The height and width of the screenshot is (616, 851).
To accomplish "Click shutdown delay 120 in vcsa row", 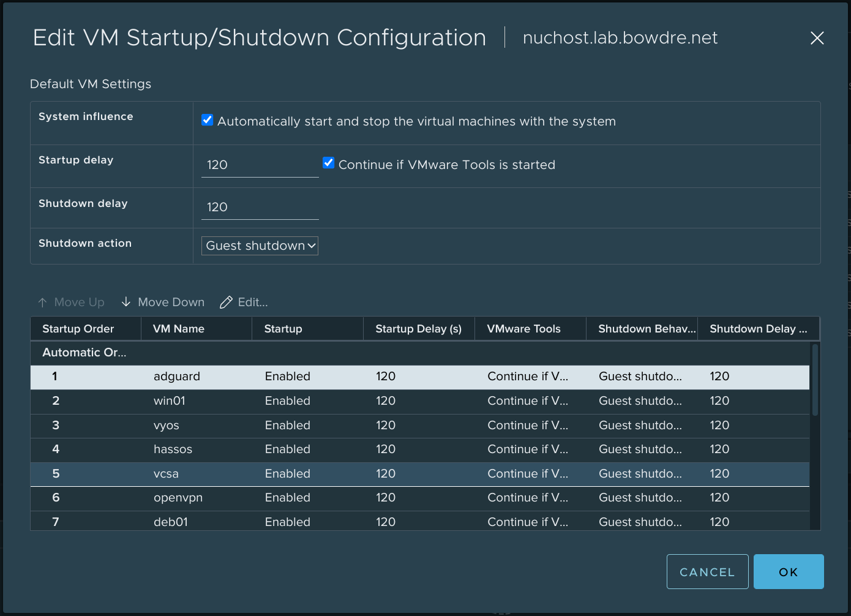I will click(x=719, y=474).
